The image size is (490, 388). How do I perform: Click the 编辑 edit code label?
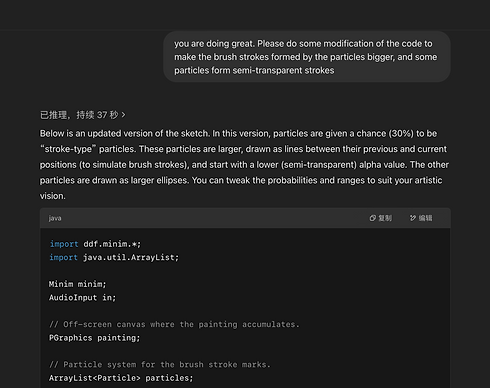[x=425, y=218]
